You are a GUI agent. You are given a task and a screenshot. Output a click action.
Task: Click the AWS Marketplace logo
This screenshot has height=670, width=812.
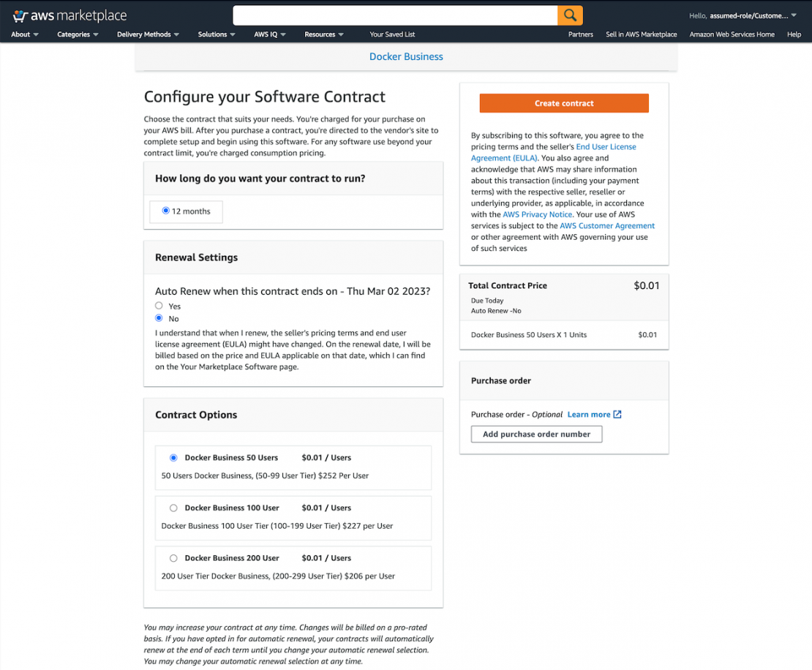(70, 16)
